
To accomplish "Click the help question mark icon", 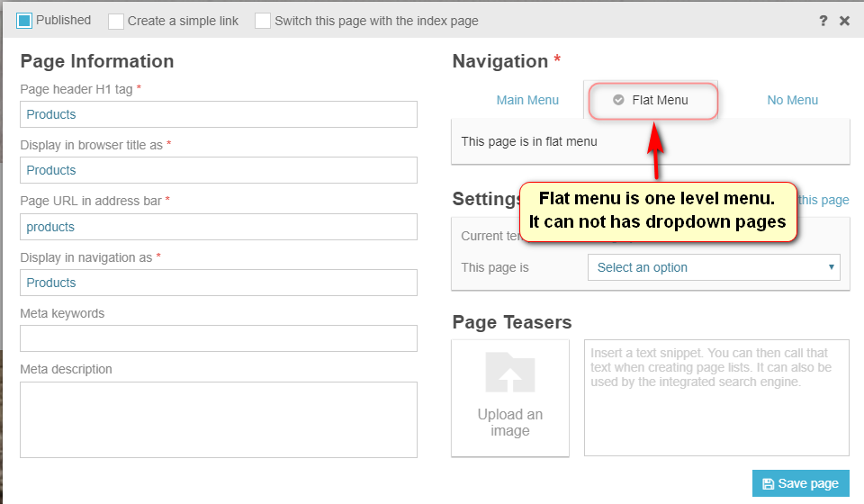I will point(823,21).
